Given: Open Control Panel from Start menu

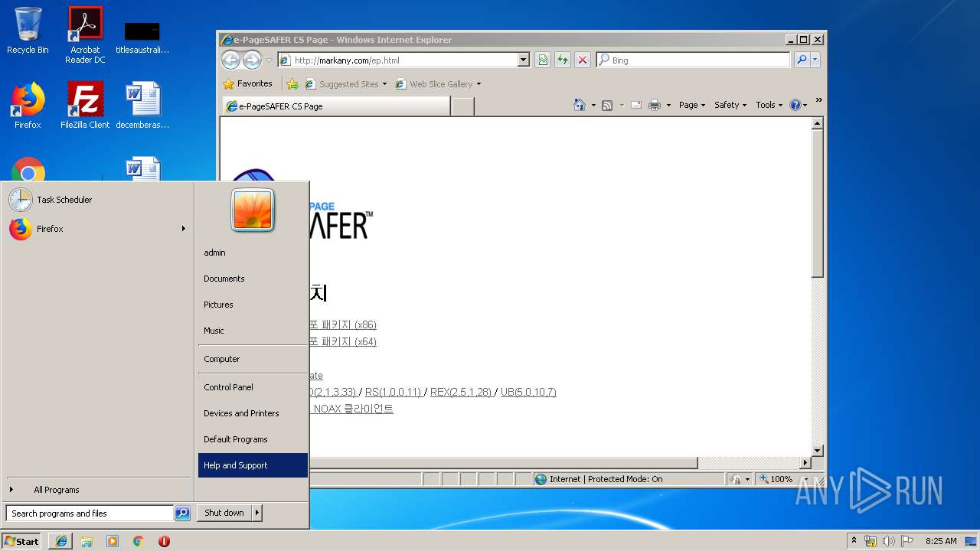Looking at the screenshot, I should 253,387.
